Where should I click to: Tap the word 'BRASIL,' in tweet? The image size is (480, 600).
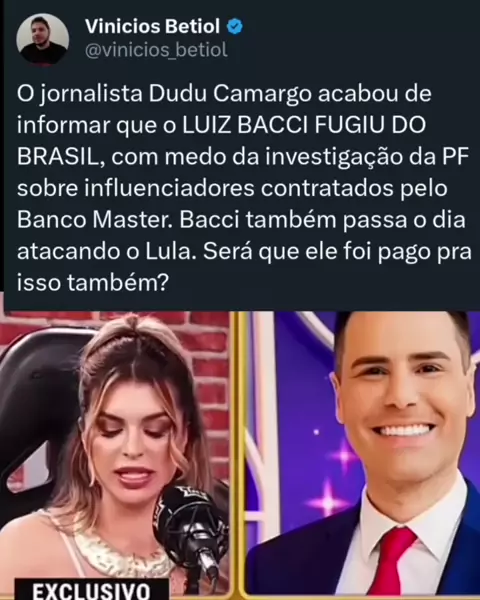(62, 157)
